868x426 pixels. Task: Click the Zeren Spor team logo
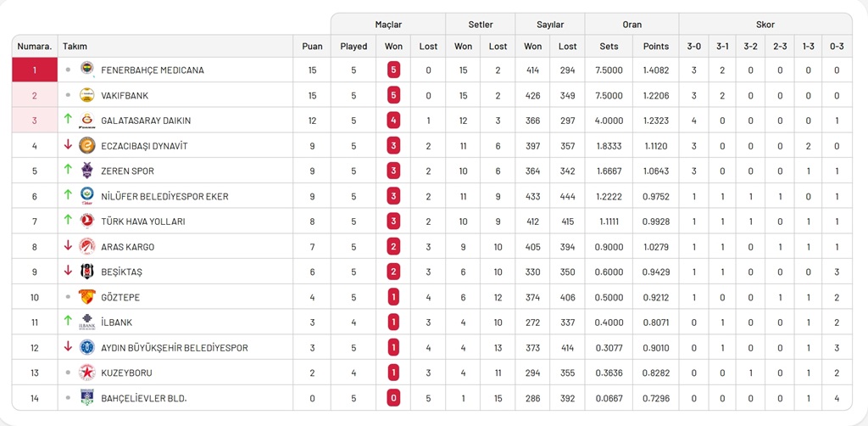point(86,171)
